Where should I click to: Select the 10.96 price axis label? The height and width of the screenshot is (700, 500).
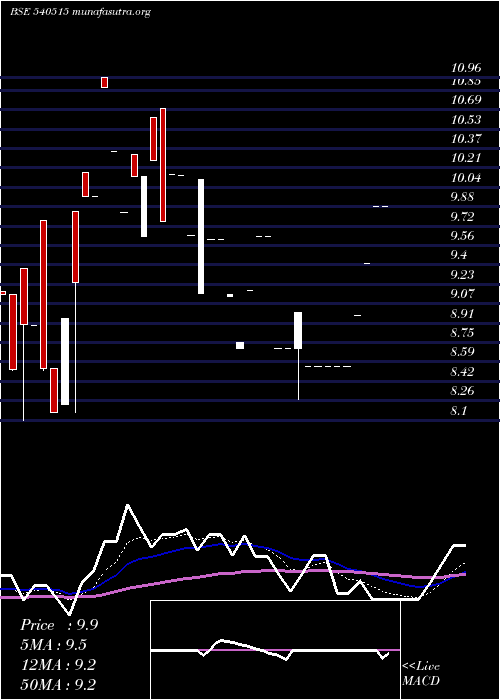(x=466, y=68)
